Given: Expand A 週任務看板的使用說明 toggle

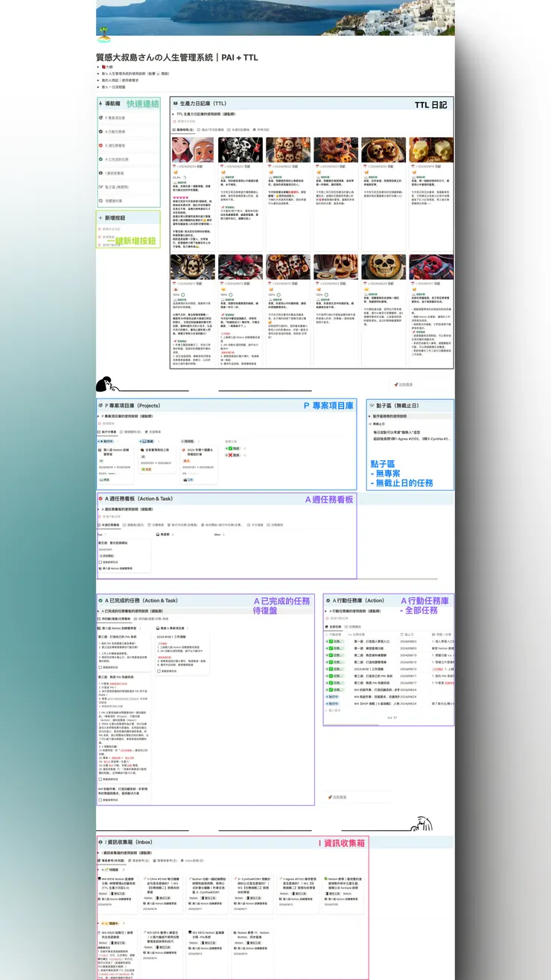Looking at the screenshot, I should pyautogui.click(x=100, y=509).
